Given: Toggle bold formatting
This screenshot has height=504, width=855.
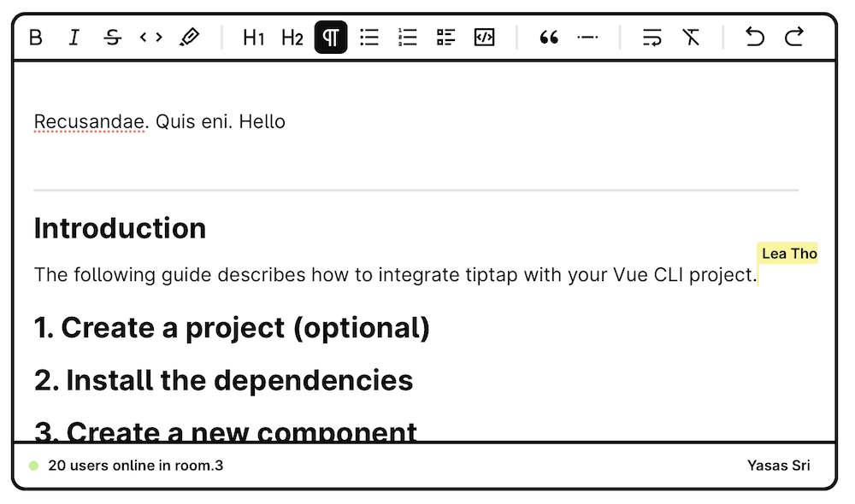Looking at the screenshot, I should (x=36, y=38).
